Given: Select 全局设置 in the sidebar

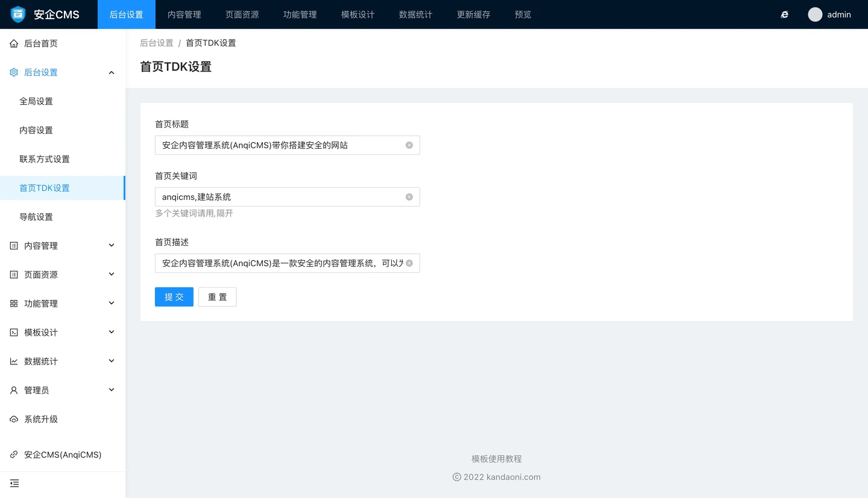Looking at the screenshot, I should point(36,101).
